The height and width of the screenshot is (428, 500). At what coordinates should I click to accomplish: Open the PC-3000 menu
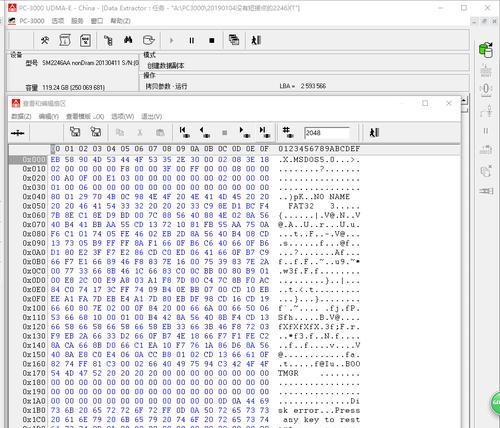click(x=31, y=21)
